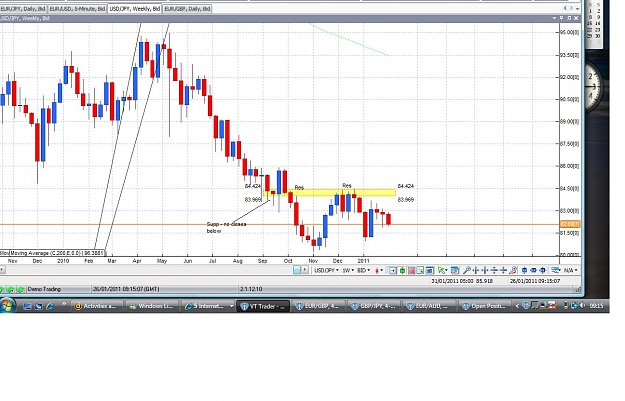Launch Internet Explorer from Quick Launch

[x=49, y=306]
